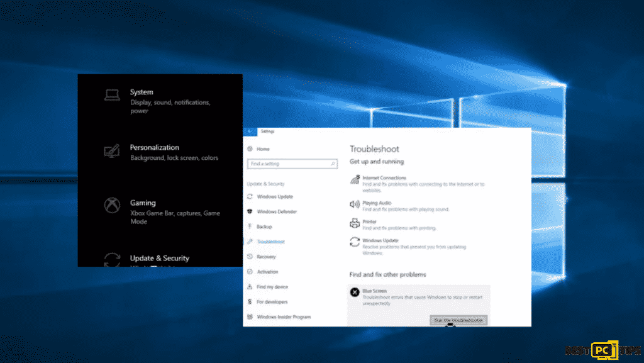The image size is (644, 363).
Task: Click the 'Background, lock screen, colors' description
Action: (174, 158)
